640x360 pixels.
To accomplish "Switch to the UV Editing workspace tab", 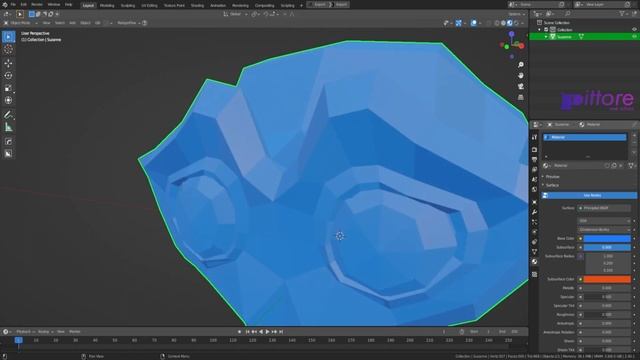I will pos(149,5).
